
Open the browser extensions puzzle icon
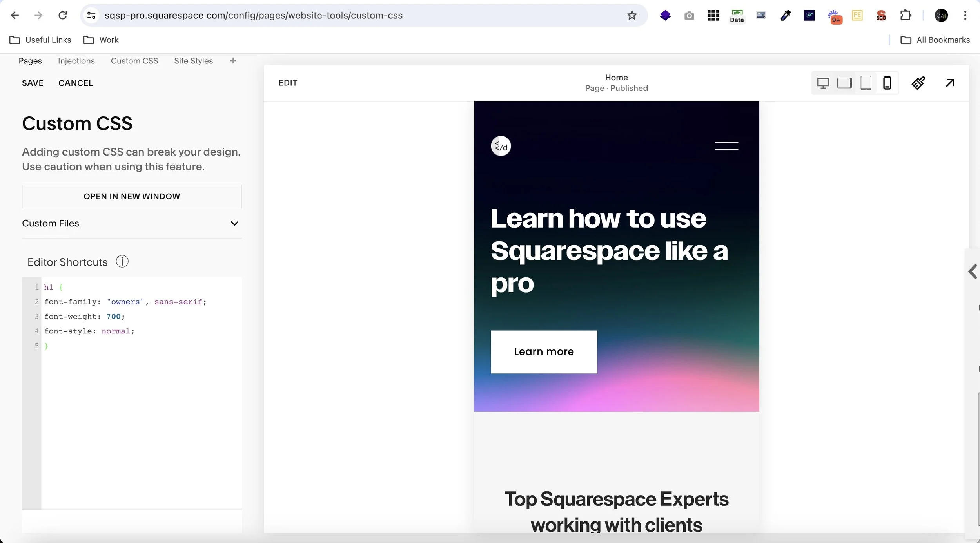tap(906, 15)
